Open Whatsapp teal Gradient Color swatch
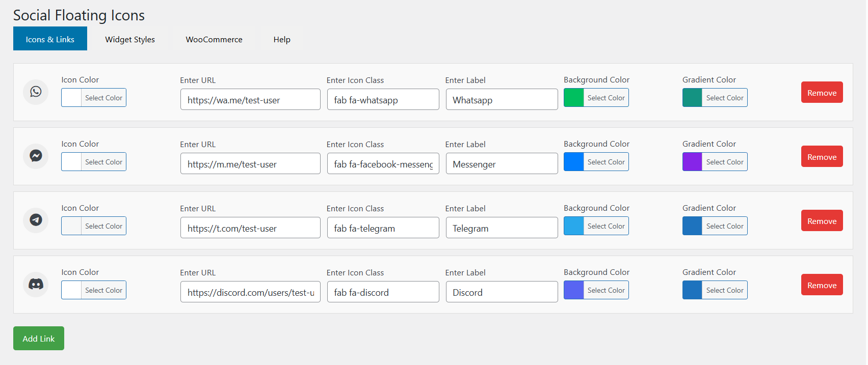 click(x=693, y=98)
